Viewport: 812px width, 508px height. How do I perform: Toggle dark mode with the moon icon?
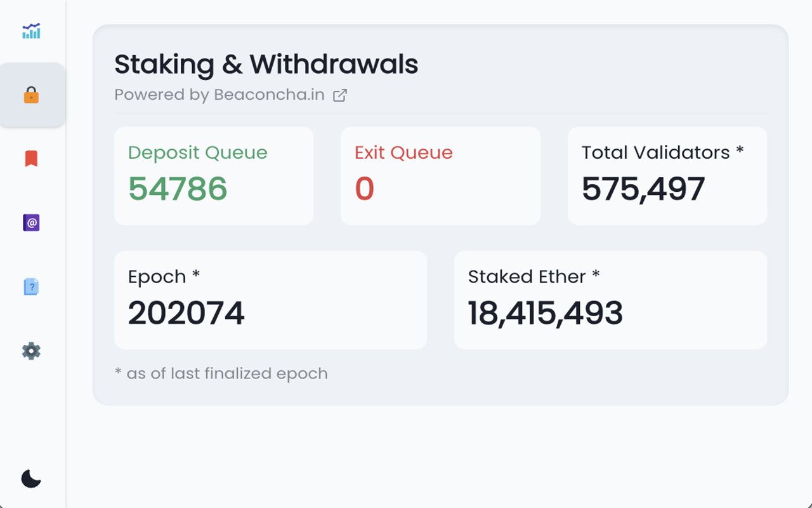click(x=32, y=478)
